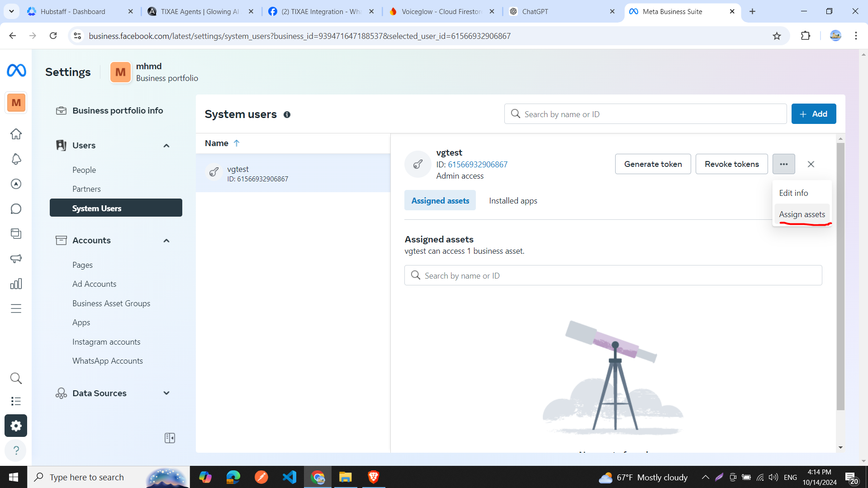Switch to Assigned assets tab
Screen dimensions: 868x488
[440, 201]
